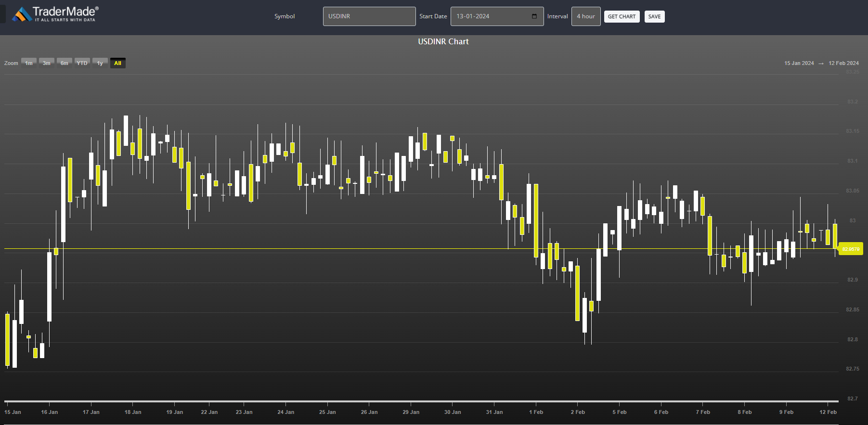Click the 30 Jan date axis label
This screenshot has height=425, width=868.
[453, 412]
